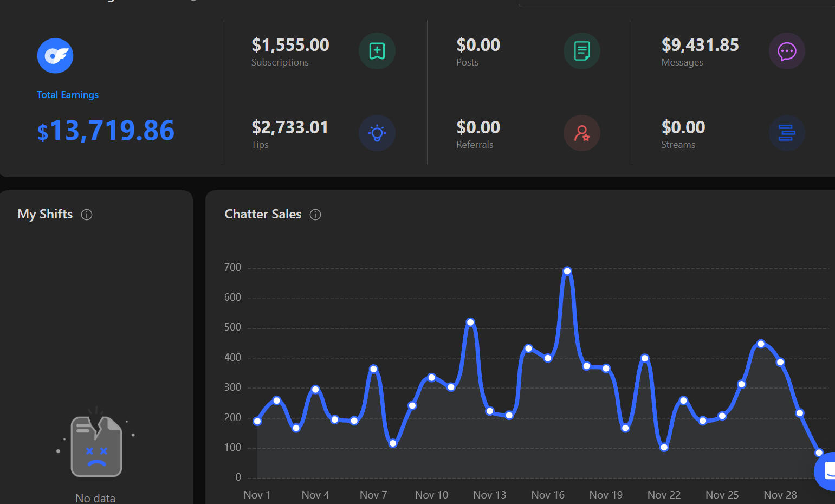Click the Nov 16 x-axis label

548,495
